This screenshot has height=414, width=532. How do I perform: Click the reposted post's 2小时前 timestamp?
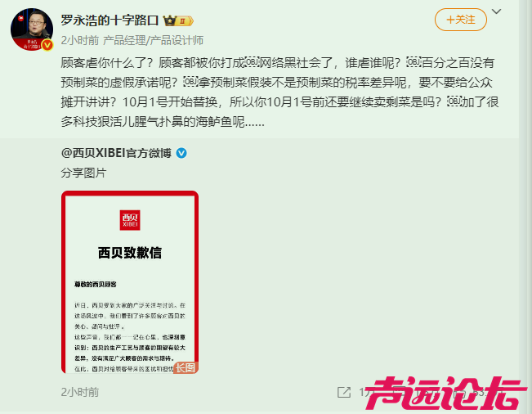click(x=80, y=392)
